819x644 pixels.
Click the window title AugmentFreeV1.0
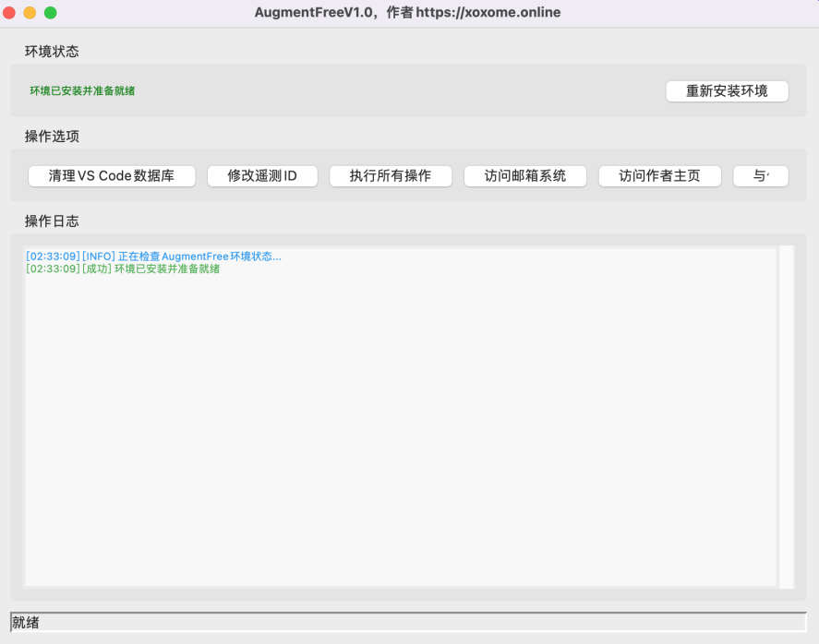313,13
